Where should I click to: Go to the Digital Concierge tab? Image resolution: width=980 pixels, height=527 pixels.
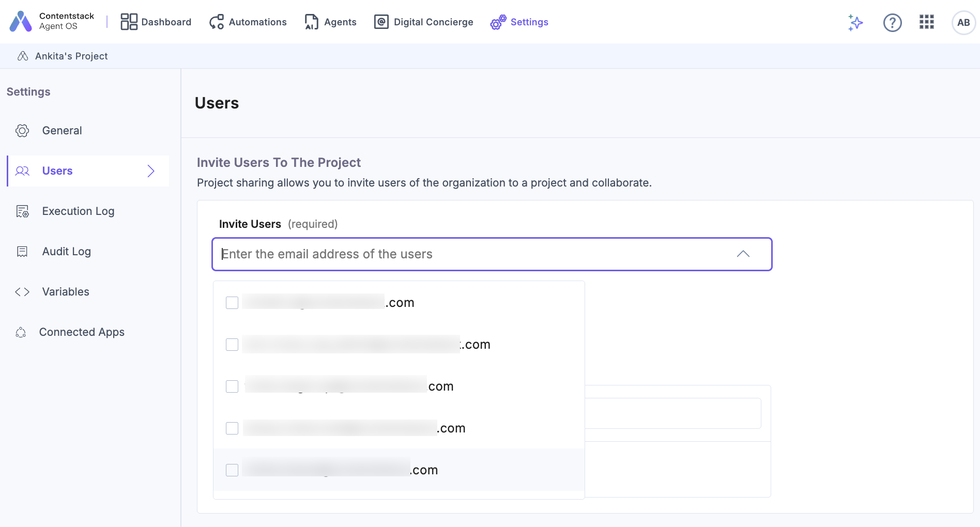tap(424, 22)
